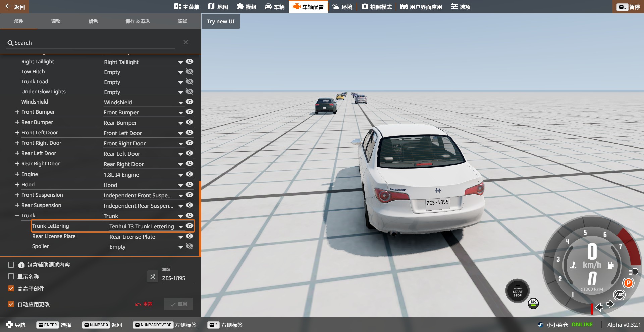Click the fuel gauge pump icon
Viewport: 644px width, 332px height.
(x=611, y=265)
